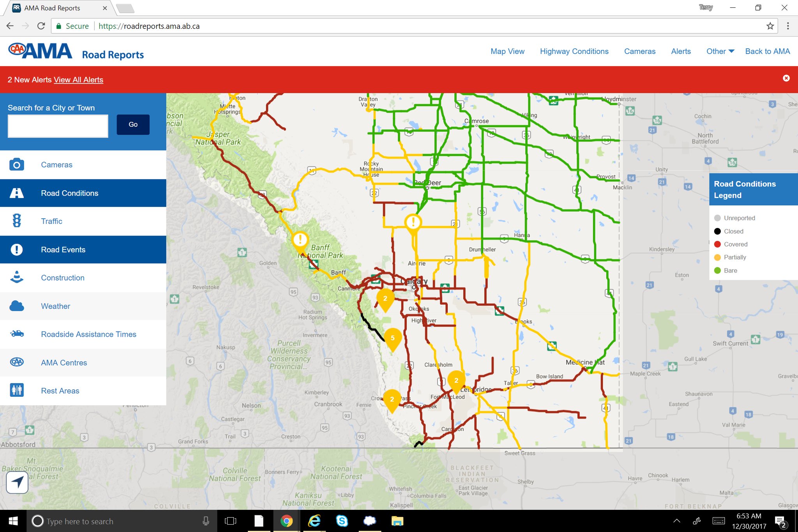Toggle the Weather layer
This screenshot has width=798, height=532.
pos(83,306)
